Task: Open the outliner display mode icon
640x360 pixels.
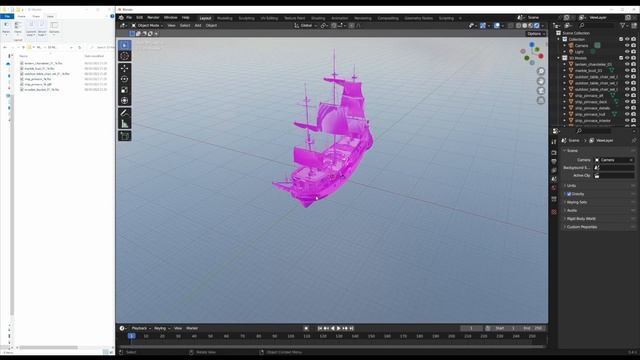Action: click(x=568, y=25)
